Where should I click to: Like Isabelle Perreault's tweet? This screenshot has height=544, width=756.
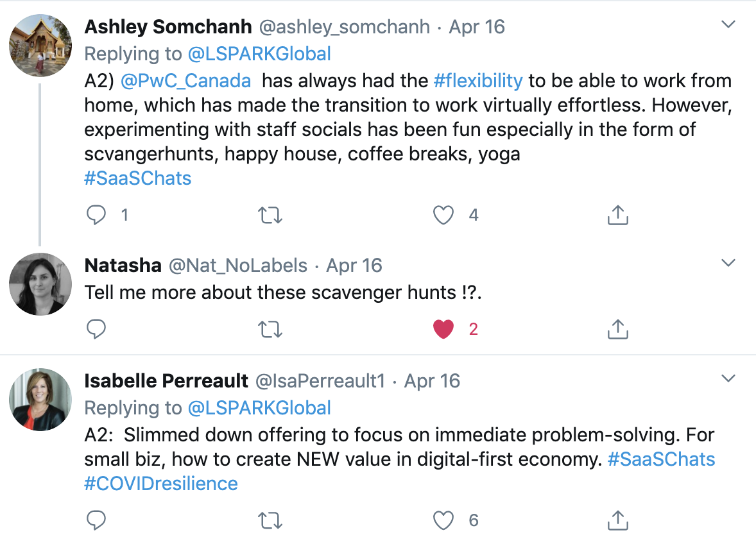443,520
